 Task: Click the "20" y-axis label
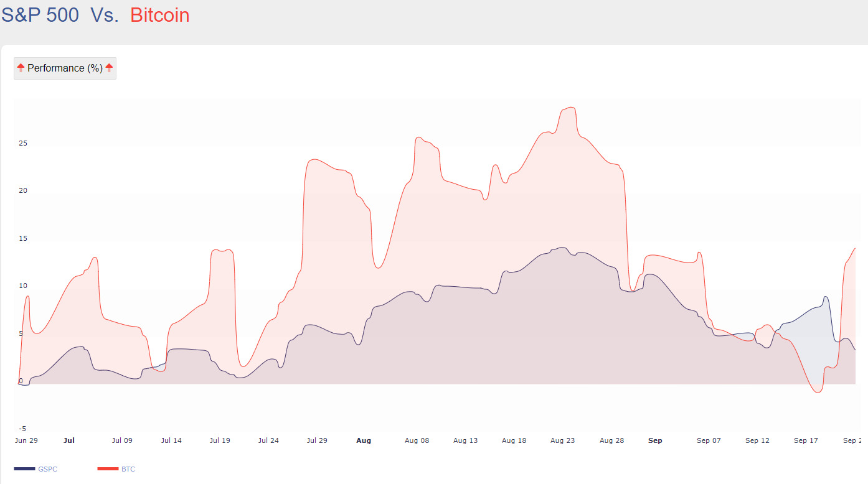(23, 191)
